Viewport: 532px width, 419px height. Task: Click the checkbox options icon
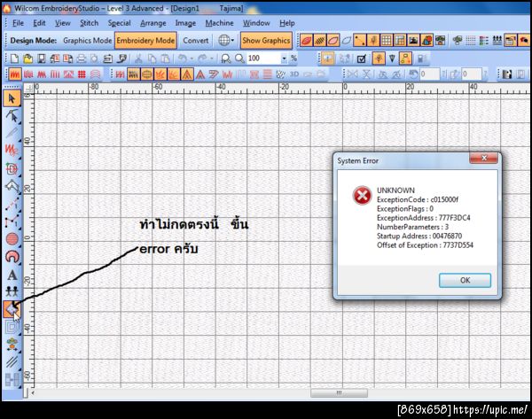pyautogui.click(x=362, y=59)
